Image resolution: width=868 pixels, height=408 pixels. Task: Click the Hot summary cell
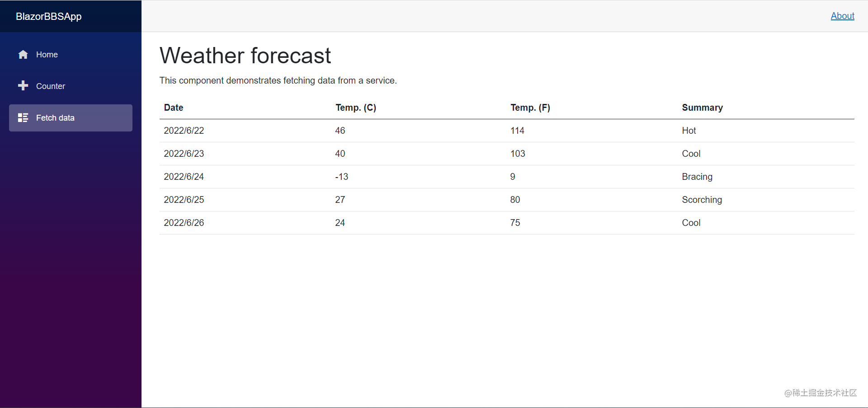click(689, 131)
